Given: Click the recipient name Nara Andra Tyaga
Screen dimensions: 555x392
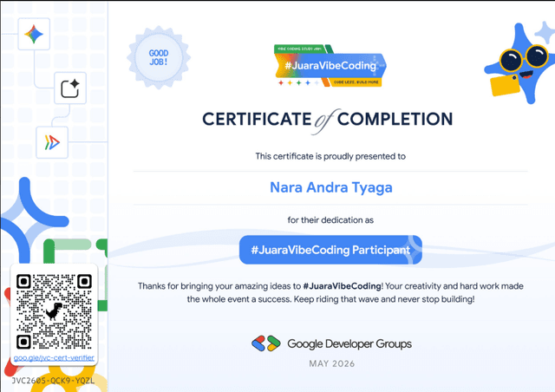Looking at the screenshot, I should pyautogui.click(x=331, y=187).
